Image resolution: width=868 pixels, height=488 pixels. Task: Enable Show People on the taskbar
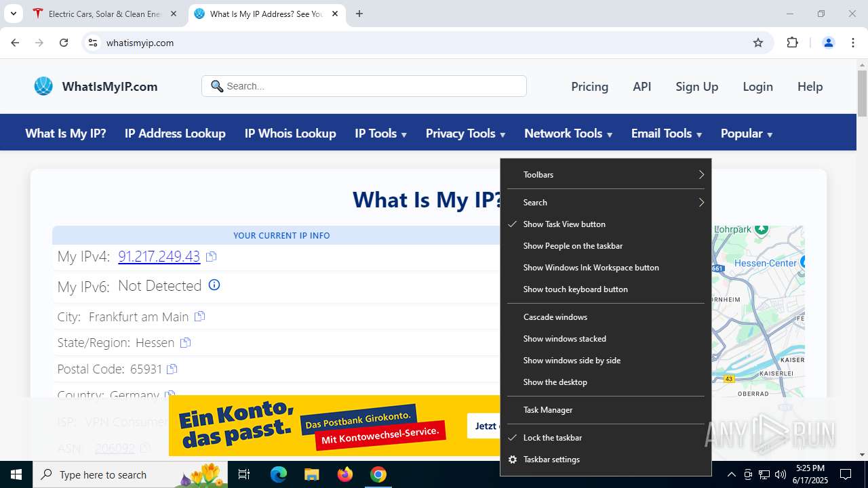606,246
